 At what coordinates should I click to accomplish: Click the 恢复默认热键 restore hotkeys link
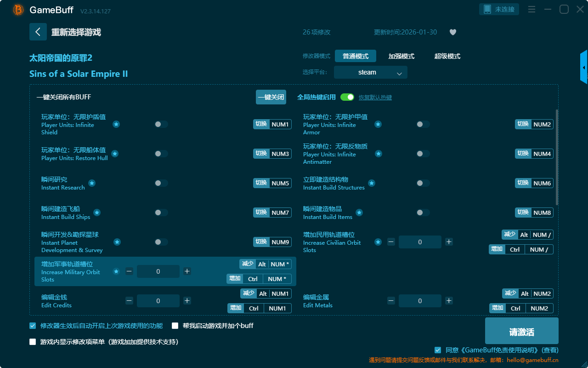[x=375, y=98]
